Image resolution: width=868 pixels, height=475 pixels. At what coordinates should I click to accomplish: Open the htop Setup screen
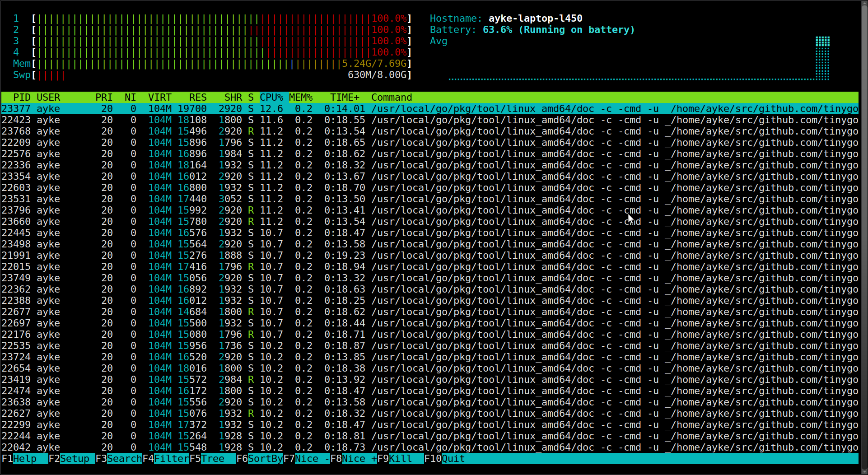point(72,458)
